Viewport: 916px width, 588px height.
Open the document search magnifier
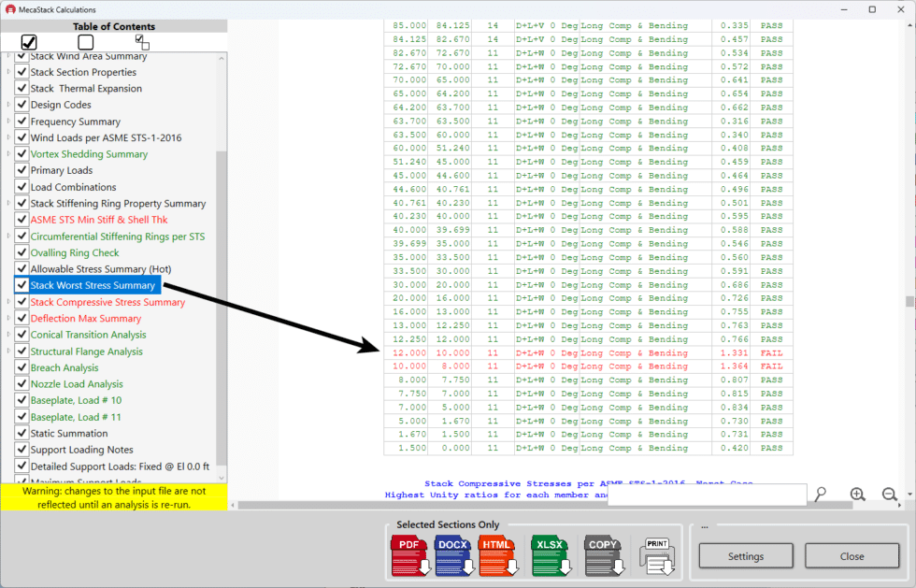coord(821,494)
